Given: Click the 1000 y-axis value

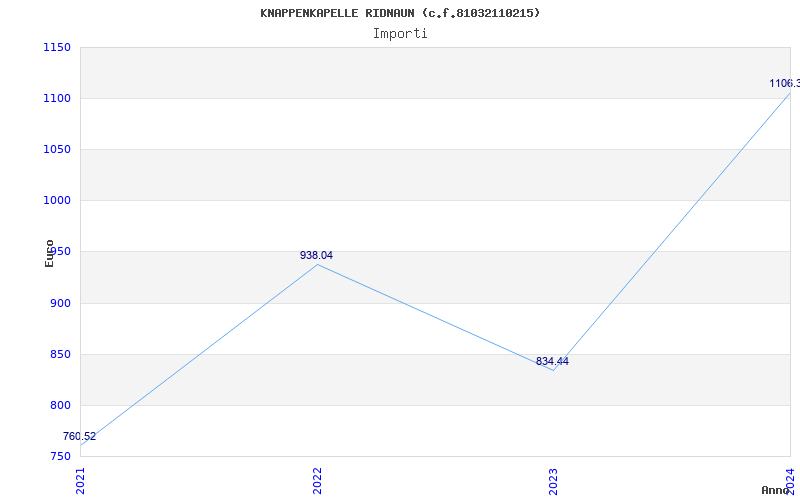Looking at the screenshot, I should coord(57,201).
